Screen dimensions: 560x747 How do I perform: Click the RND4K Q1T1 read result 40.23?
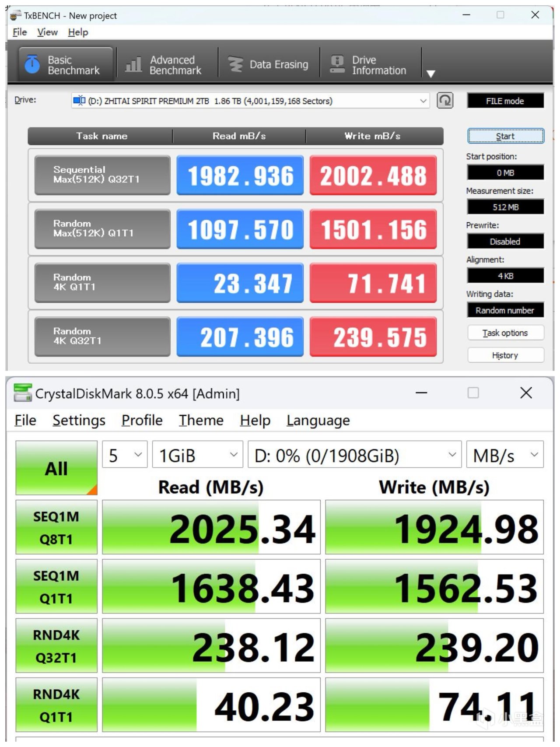(211, 705)
